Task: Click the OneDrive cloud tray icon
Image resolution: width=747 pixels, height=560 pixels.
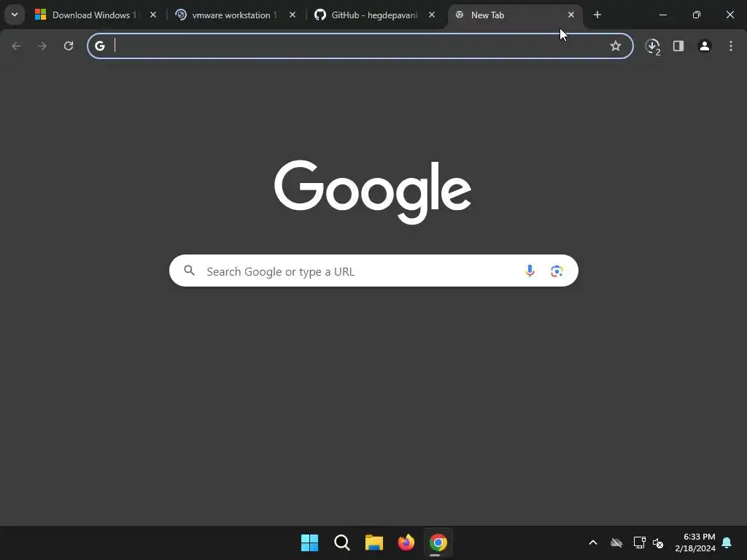Action: click(x=616, y=542)
